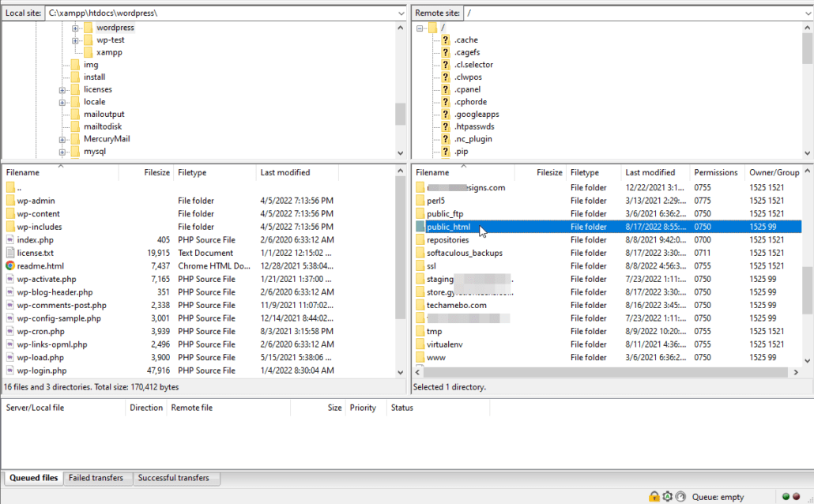The width and height of the screenshot is (814, 504).
Task: Click question-mark icon next to .cpanel
Action: click(446, 89)
